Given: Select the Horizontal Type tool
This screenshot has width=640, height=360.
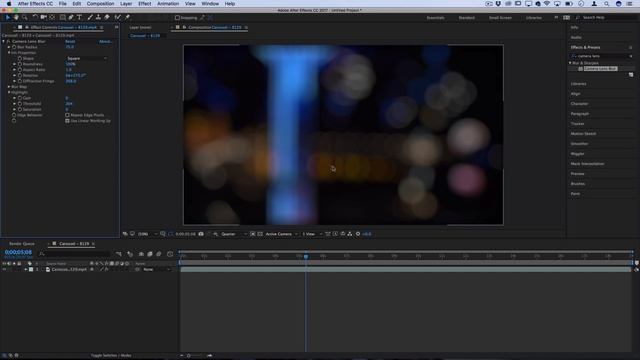Looking at the screenshot, I should 79,18.
